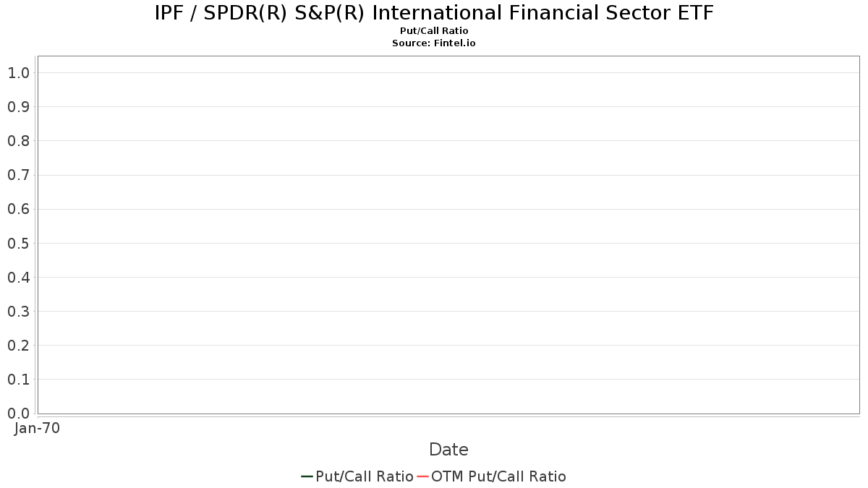Screen dimensions: 868x488
Task: Click the 0.1 y-axis tick label
Action: coord(19,379)
